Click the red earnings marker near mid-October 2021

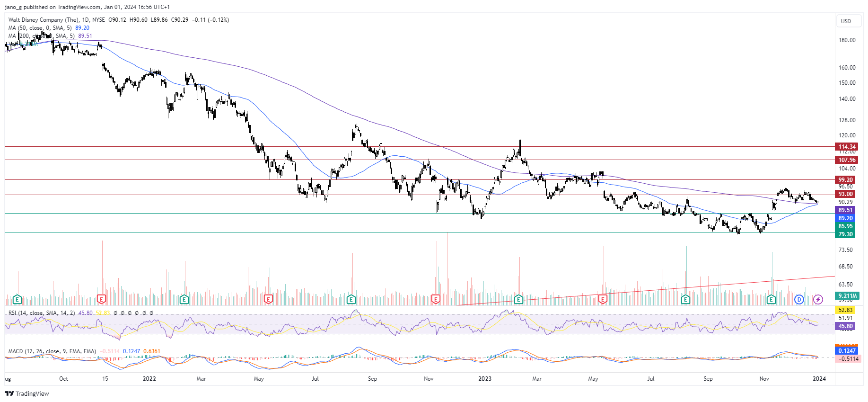tap(101, 299)
